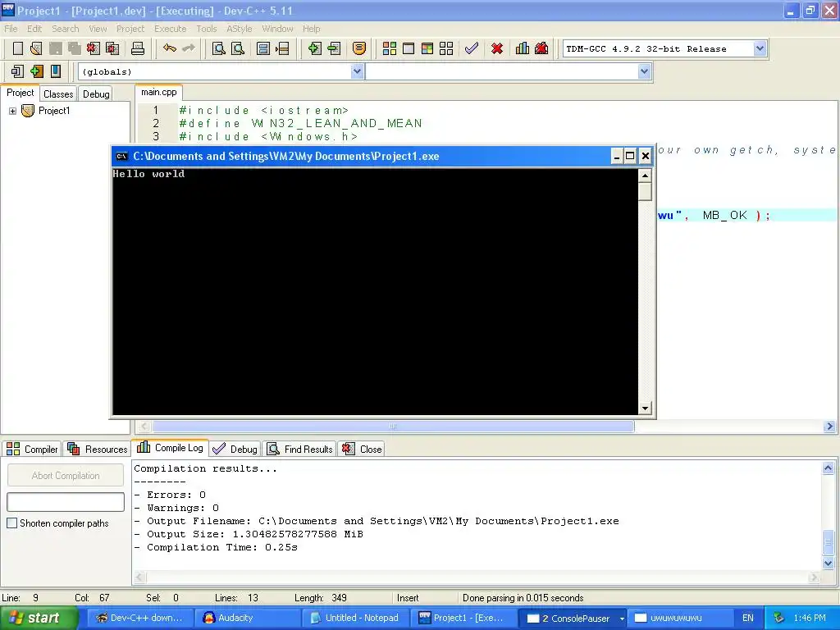Click the Undo arrow icon

170,48
